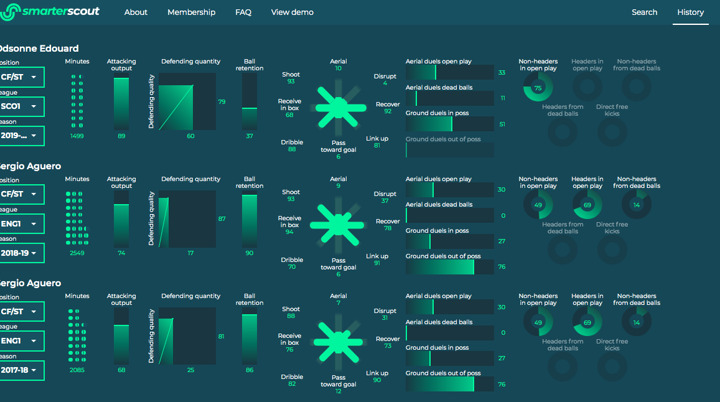720x402 pixels.
Task: Click Aguero 2018-19 Link up 91 label
Action: [x=377, y=260]
